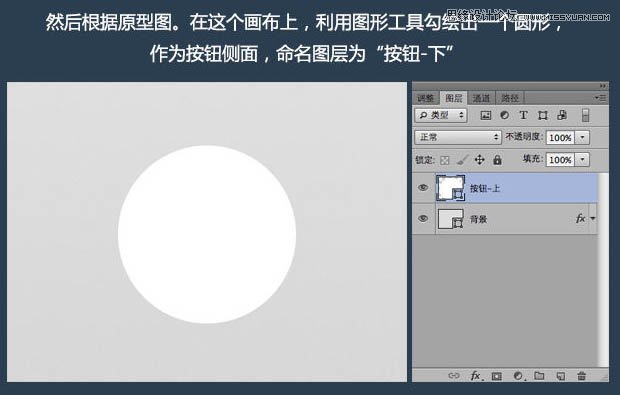
Task: Collapse the panel with double arrows
Action: pyautogui.click(x=602, y=86)
